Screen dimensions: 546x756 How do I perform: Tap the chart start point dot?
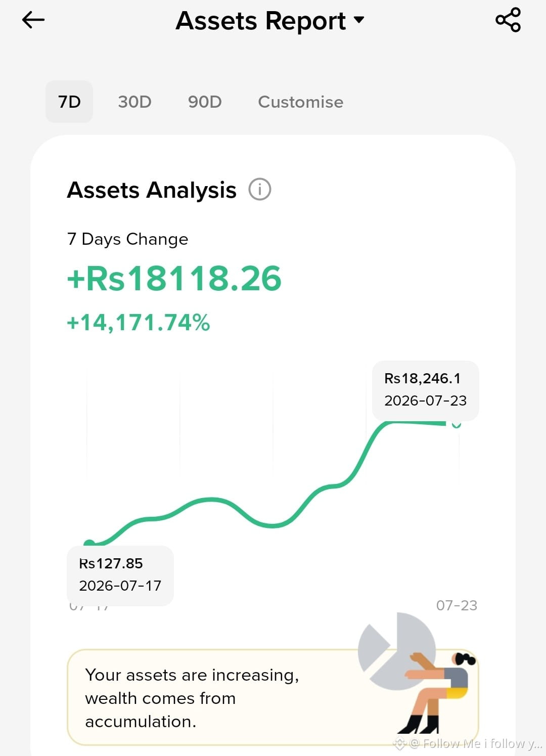(x=89, y=544)
